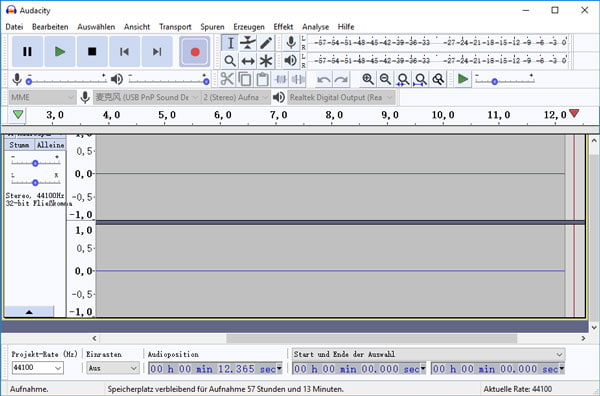Toggle zoom with the last zoom icon
The width and height of the screenshot is (600, 396).
[x=438, y=79]
